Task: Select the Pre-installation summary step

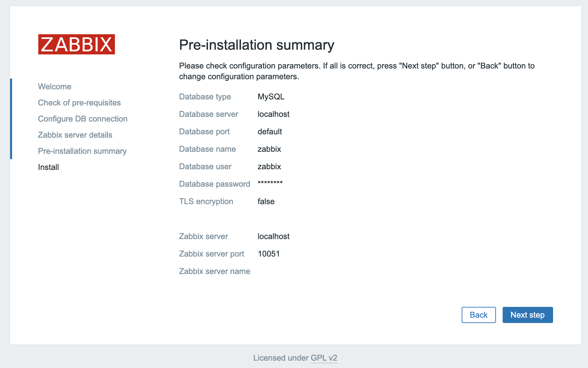Action: pos(82,151)
